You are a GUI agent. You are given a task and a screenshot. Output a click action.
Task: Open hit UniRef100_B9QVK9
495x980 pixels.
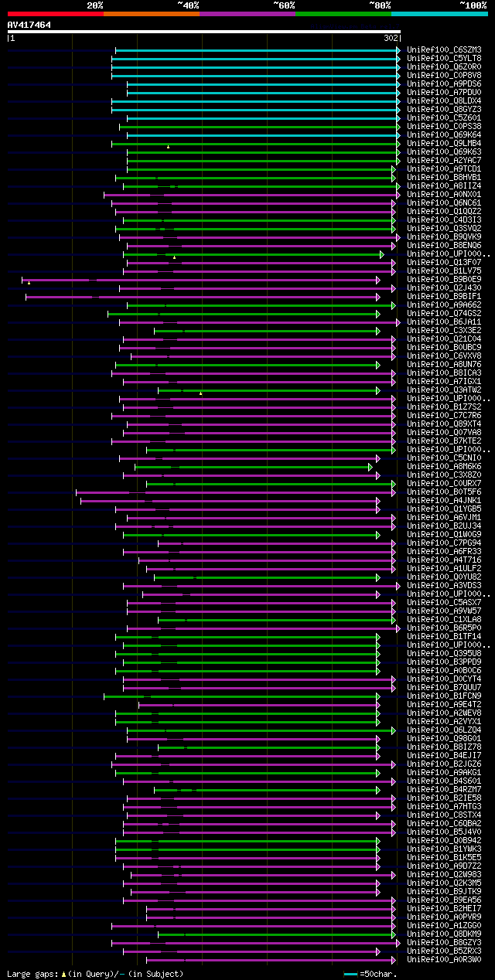444,236
